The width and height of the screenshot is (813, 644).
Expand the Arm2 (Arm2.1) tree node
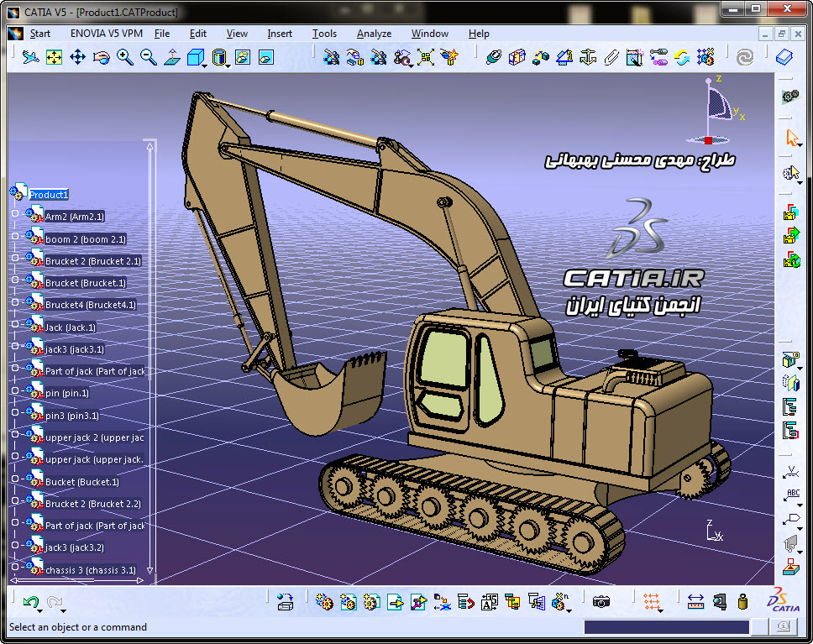[x=15, y=213]
